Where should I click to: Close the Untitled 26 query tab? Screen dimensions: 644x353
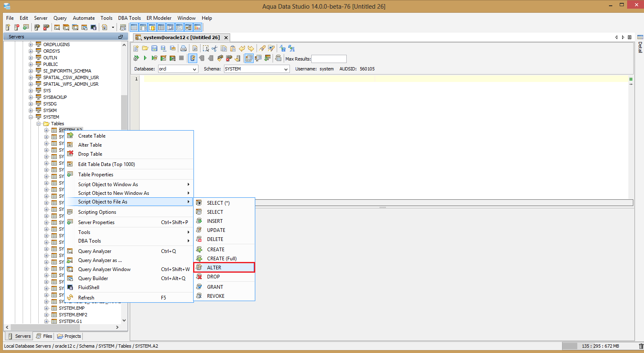point(226,37)
